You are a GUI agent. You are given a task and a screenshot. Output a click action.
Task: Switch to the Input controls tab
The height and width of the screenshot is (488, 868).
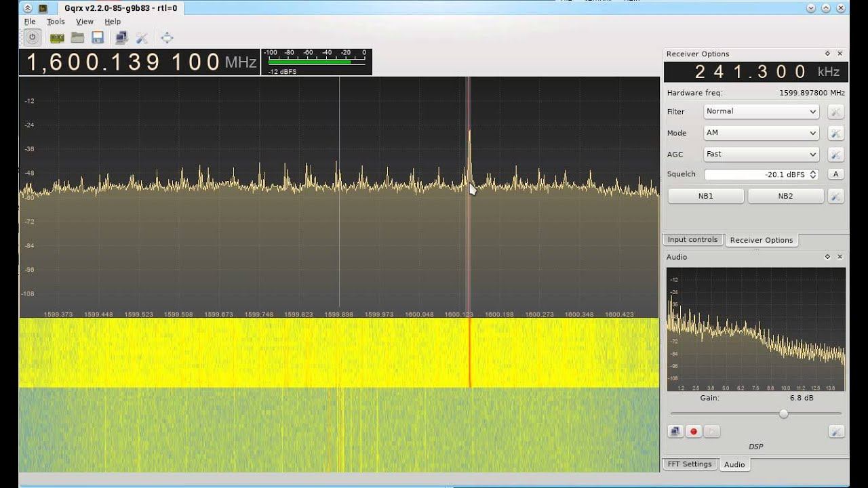click(x=692, y=239)
